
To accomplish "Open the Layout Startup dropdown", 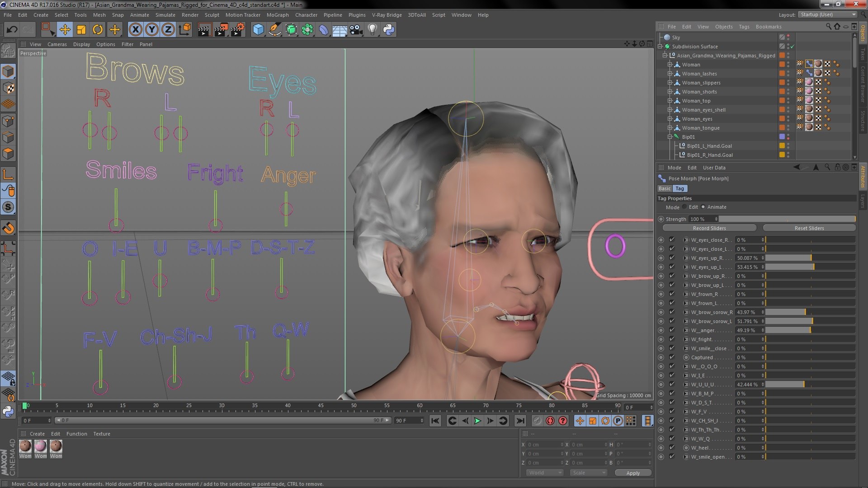I will pos(828,15).
